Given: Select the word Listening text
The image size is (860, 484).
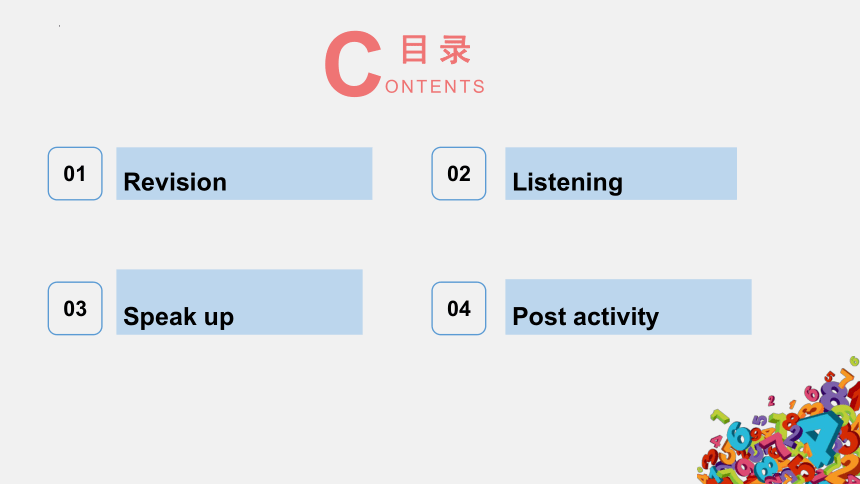Looking at the screenshot, I should pos(567,183).
